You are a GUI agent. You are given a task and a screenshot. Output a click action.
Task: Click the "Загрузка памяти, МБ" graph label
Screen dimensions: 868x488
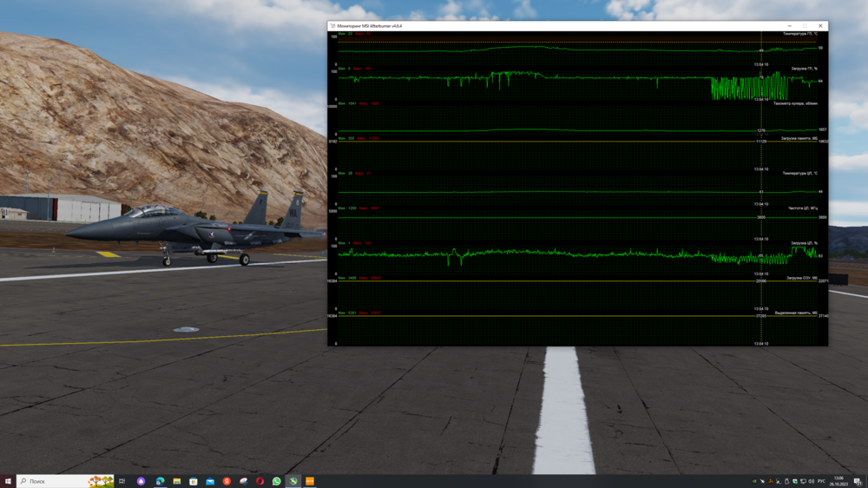[799, 138]
